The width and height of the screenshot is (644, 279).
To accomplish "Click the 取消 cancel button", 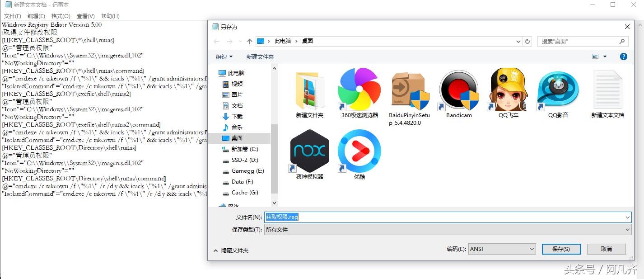I will pos(606,249).
